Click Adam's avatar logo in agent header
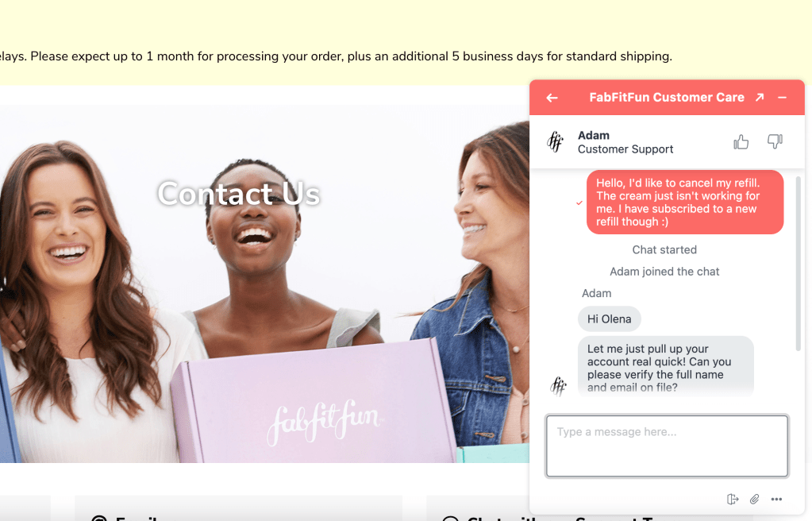The height and width of the screenshot is (521, 812). tap(555, 141)
